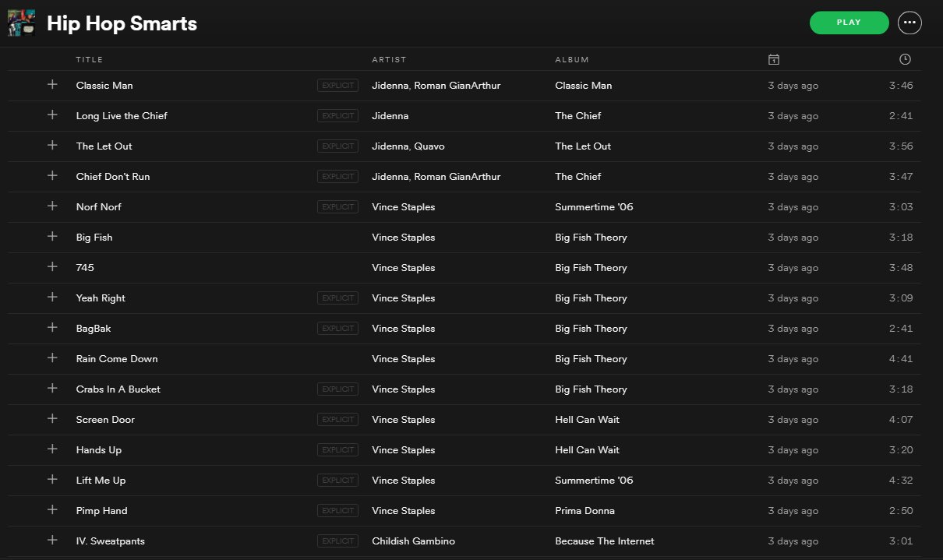Sort tracks by the clock duration icon
Image resolution: width=943 pixels, height=560 pixels.
tap(905, 59)
